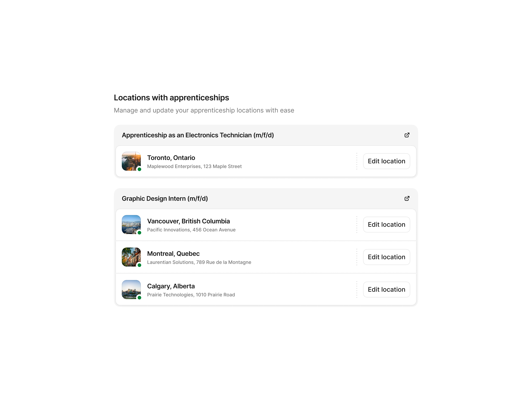Click green status dot on Montreal image
The height and width of the screenshot is (399, 532).
coord(139,265)
